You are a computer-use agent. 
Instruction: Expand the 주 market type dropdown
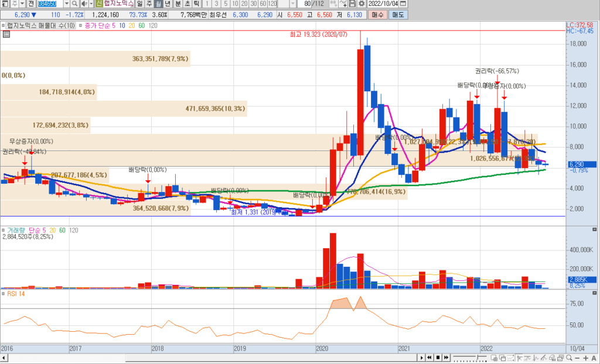pos(22,4)
